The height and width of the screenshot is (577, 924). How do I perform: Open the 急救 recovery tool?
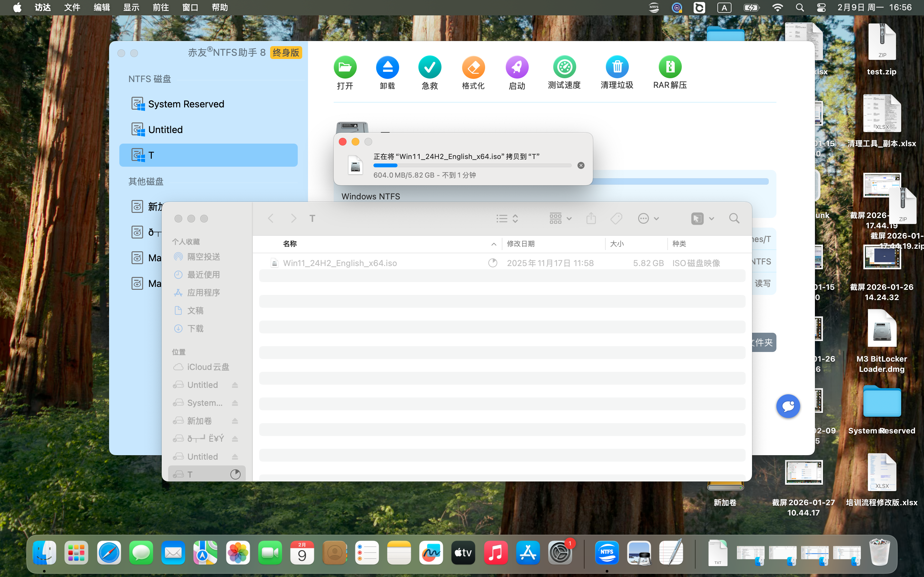point(429,68)
